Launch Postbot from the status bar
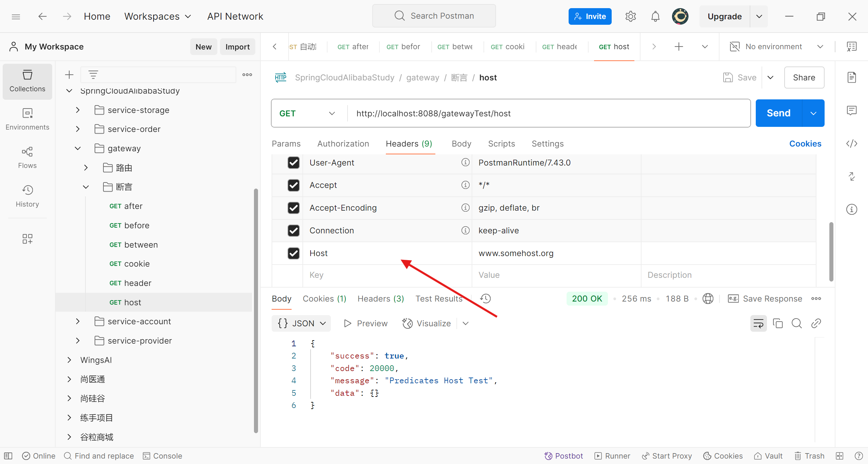This screenshot has width=868, height=464. click(564, 456)
